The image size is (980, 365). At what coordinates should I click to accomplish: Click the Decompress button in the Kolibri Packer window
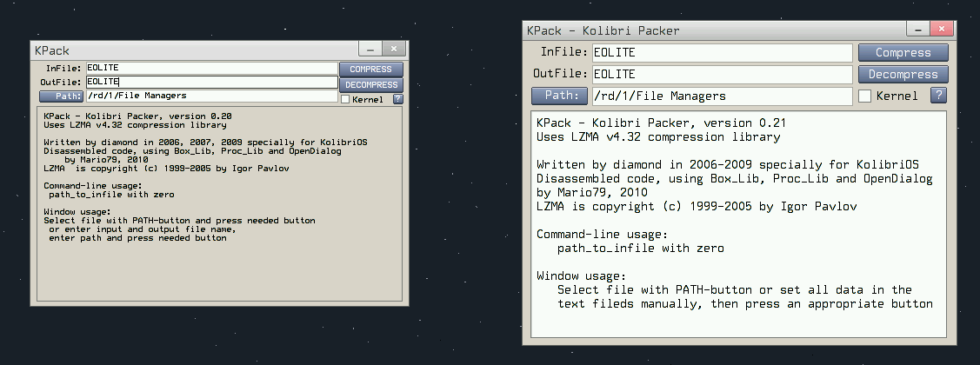(x=903, y=75)
